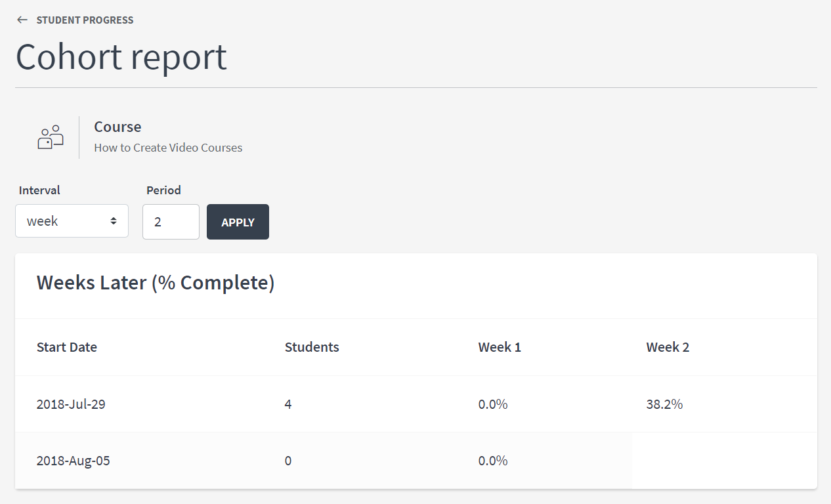
Task: Click the Week 2 column header
Action: coord(668,347)
